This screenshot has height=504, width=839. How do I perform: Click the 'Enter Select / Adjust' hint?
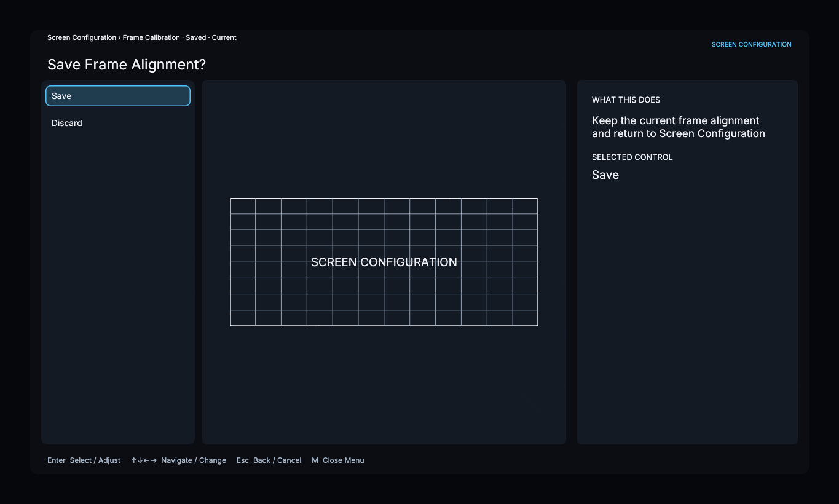[x=84, y=460]
